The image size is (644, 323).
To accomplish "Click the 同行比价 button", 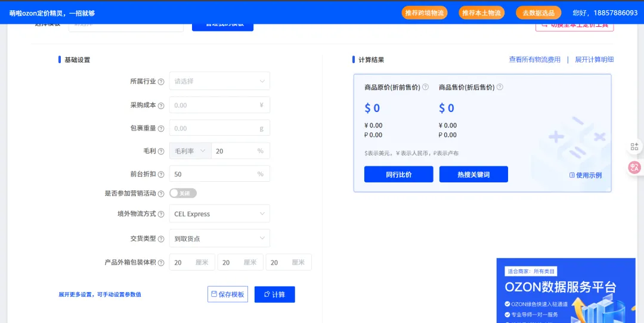I will pyautogui.click(x=399, y=175).
